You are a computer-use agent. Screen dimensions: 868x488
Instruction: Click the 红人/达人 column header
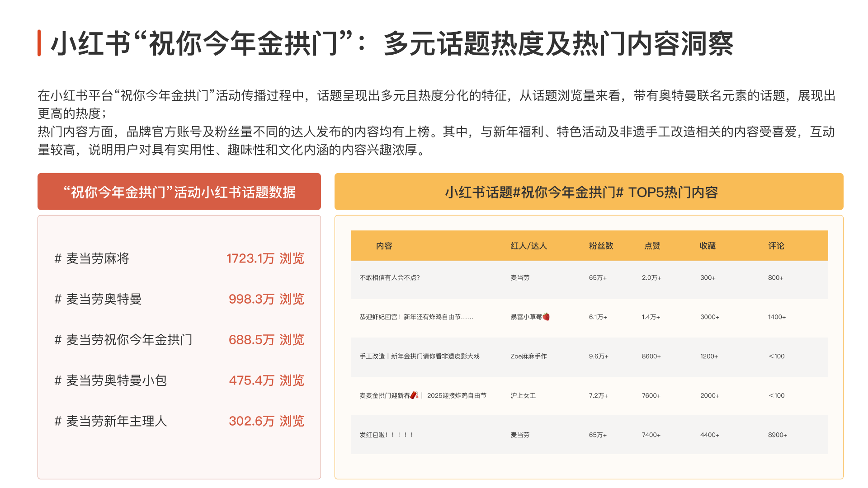coord(528,246)
